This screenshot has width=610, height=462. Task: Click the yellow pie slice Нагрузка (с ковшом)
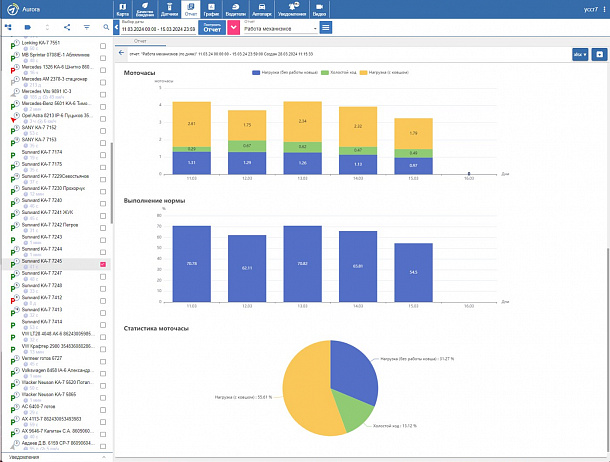tap(307, 389)
